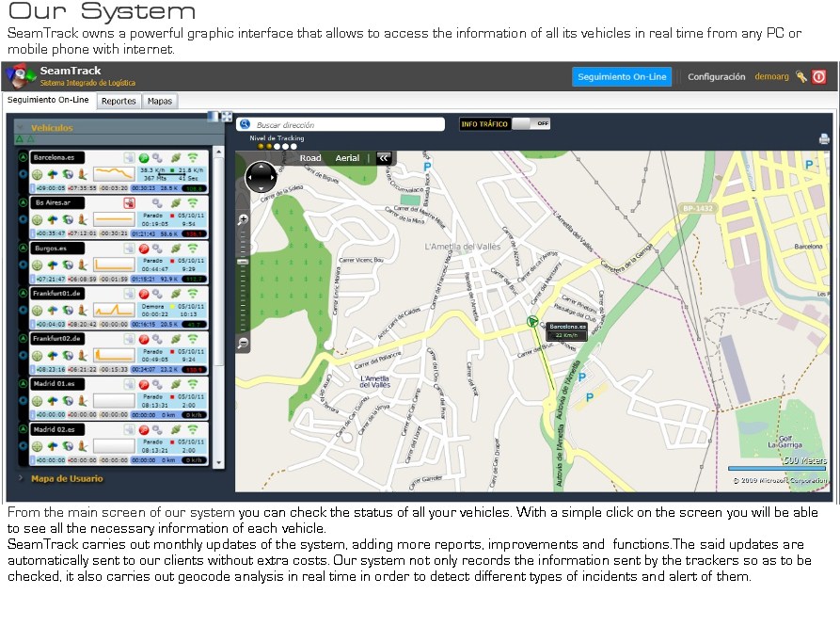Click the red power logout icon

click(x=819, y=77)
